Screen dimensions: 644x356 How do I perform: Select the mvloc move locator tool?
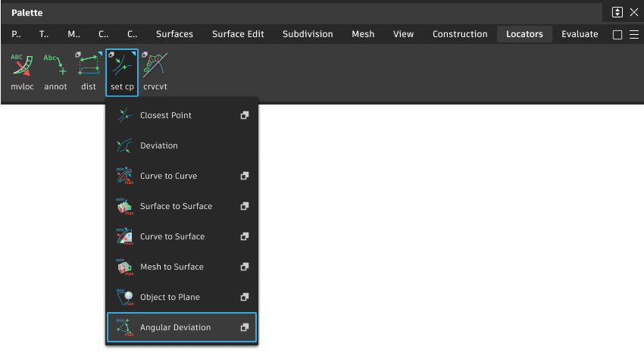22,67
